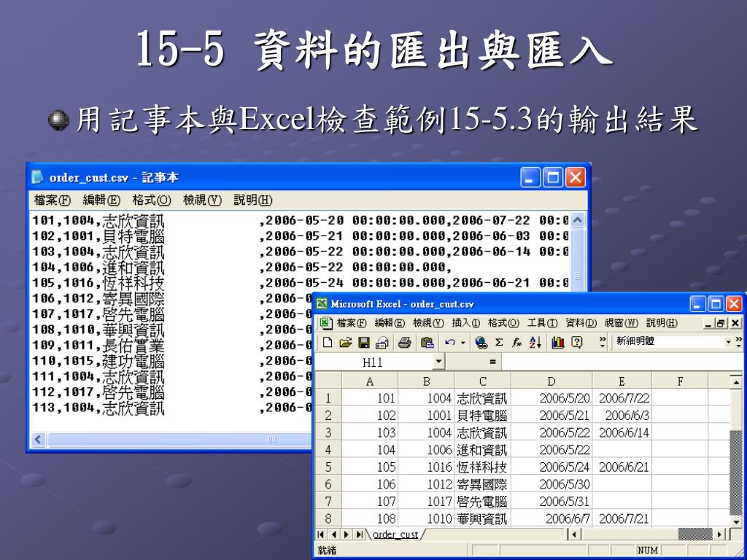The height and width of the screenshot is (560, 747).
Task: Click Excel vertical scrollbar up arrow
Action: pyautogui.click(x=736, y=382)
